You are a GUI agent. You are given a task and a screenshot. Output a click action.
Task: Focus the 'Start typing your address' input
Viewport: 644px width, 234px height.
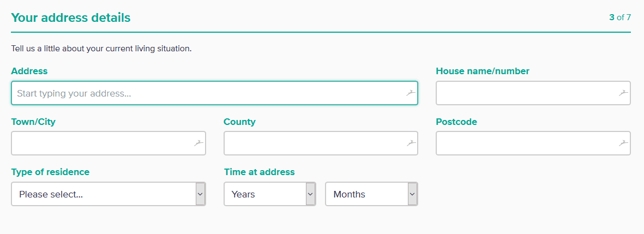tap(207, 93)
